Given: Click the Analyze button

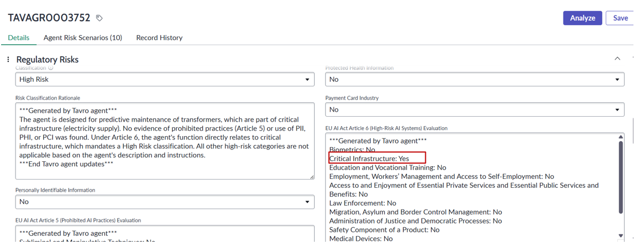Looking at the screenshot, I should tap(582, 18).
